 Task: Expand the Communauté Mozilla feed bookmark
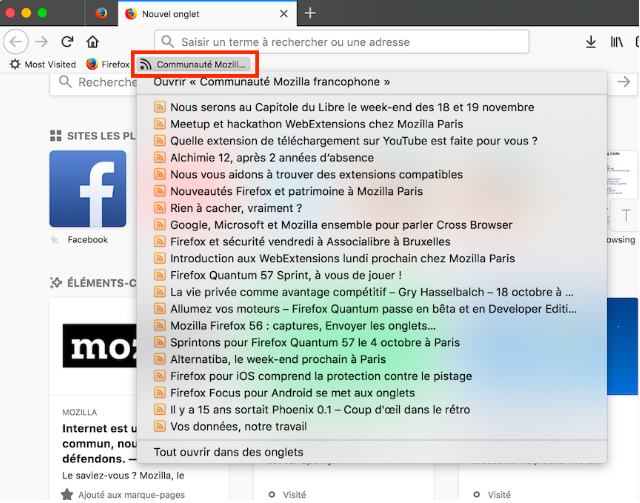coord(194,64)
